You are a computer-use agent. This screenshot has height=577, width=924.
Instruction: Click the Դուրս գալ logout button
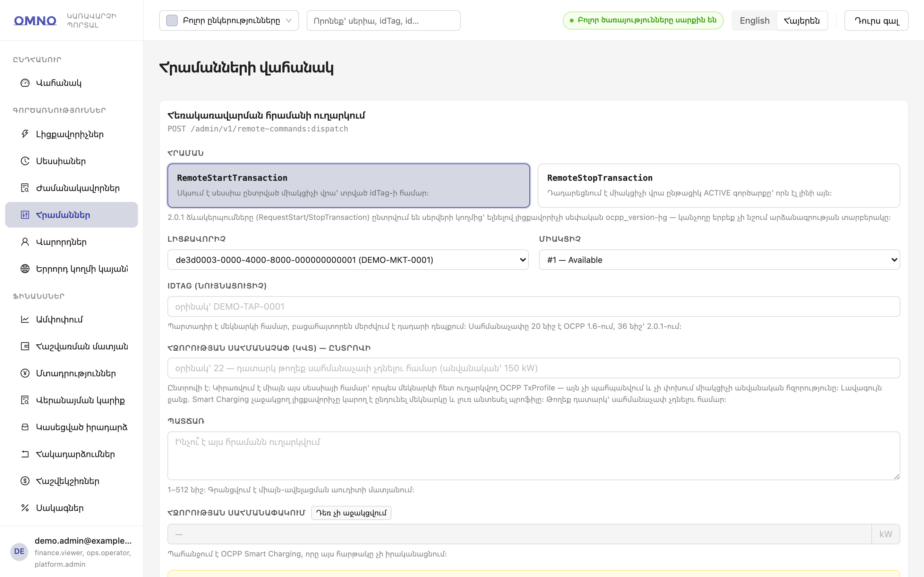coord(876,21)
